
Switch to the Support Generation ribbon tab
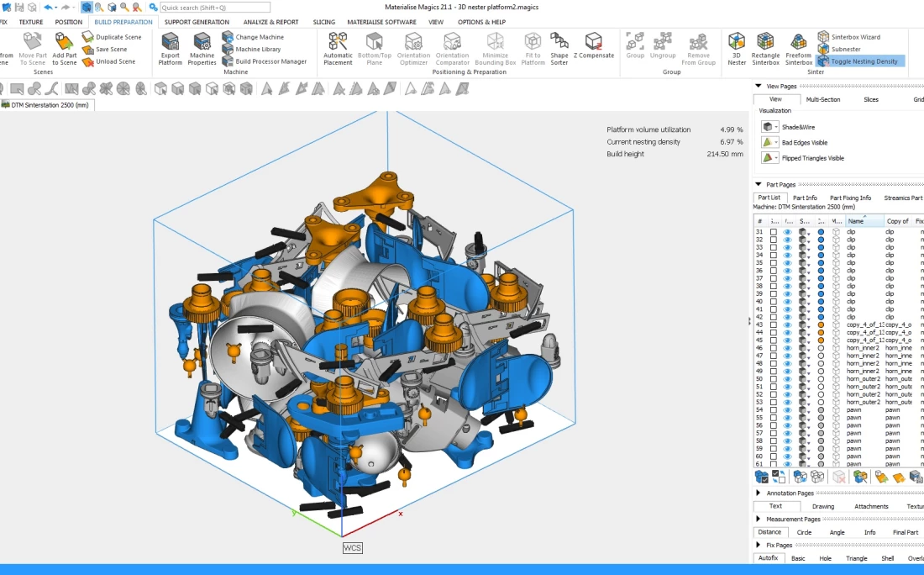coord(197,22)
